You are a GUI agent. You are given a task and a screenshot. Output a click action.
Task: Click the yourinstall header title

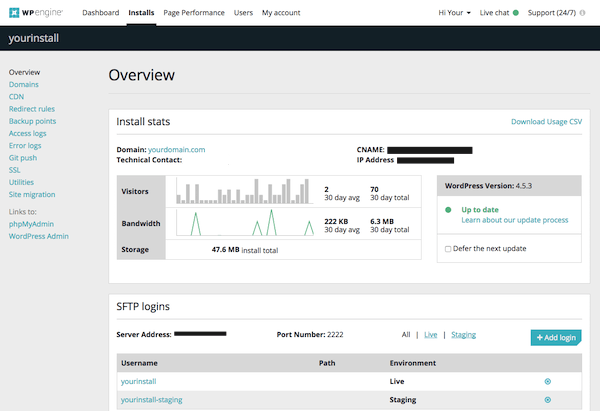tap(34, 38)
